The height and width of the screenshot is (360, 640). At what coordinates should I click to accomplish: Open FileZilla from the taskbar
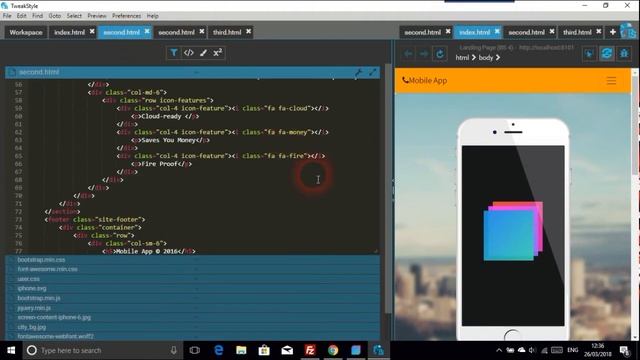coord(310,350)
